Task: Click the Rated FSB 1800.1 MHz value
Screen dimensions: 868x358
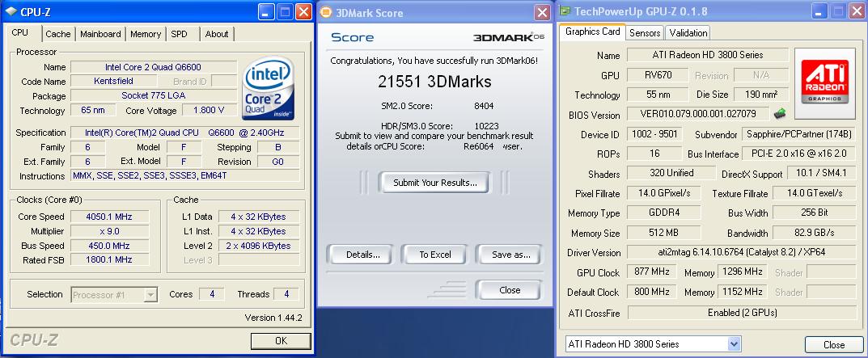Action: point(109,259)
